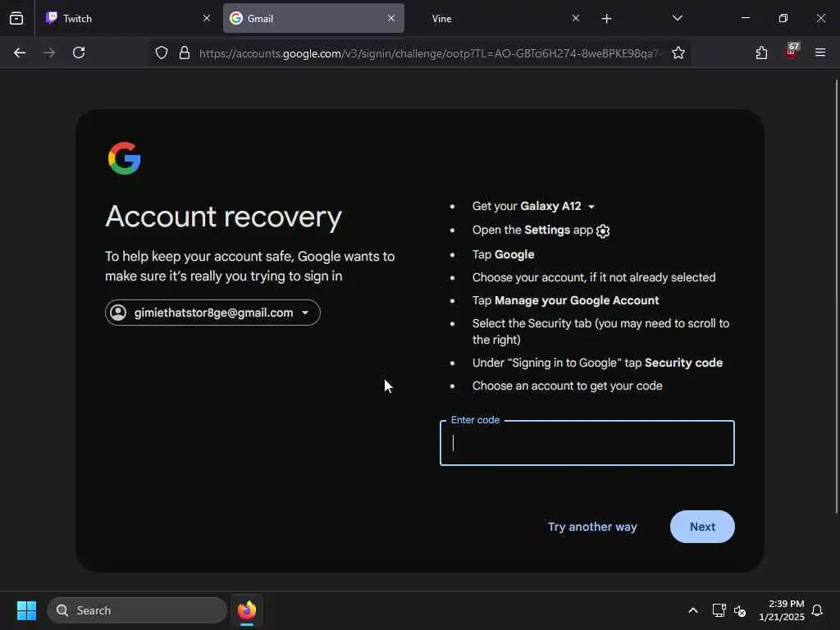
Task: Open the Firefox View tab overview icon
Action: coord(16,18)
